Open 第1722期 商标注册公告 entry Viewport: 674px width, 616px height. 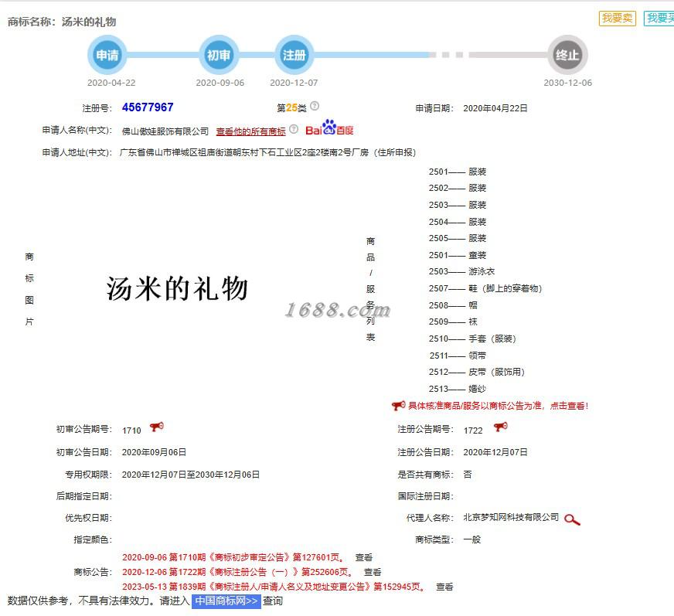(238, 572)
